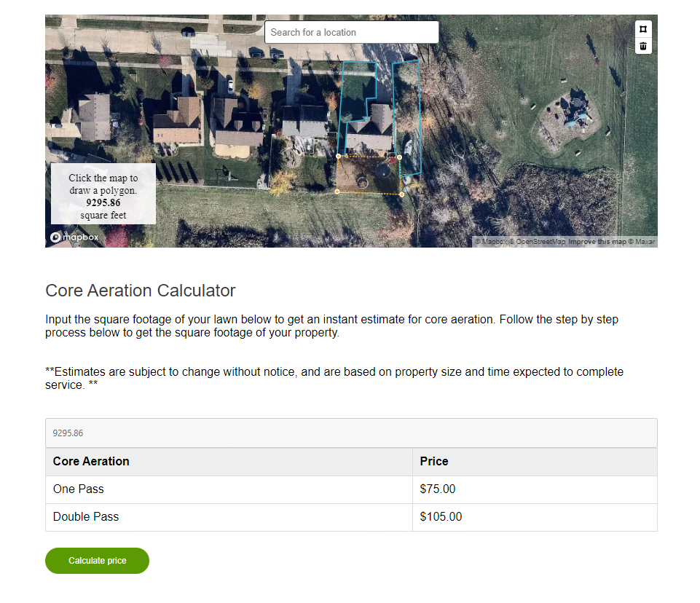Screen dimensions: 700x603
Task: Select the One Pass table row
Action: click(351, 489)
